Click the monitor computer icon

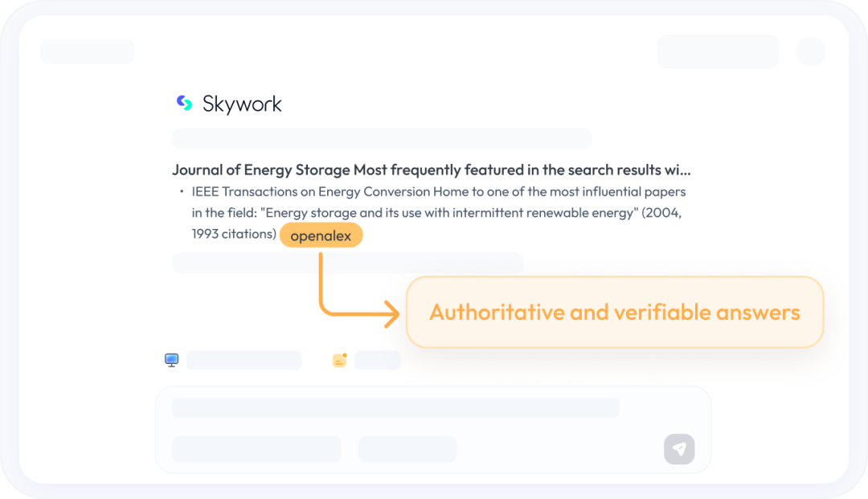tap(171, 360)
